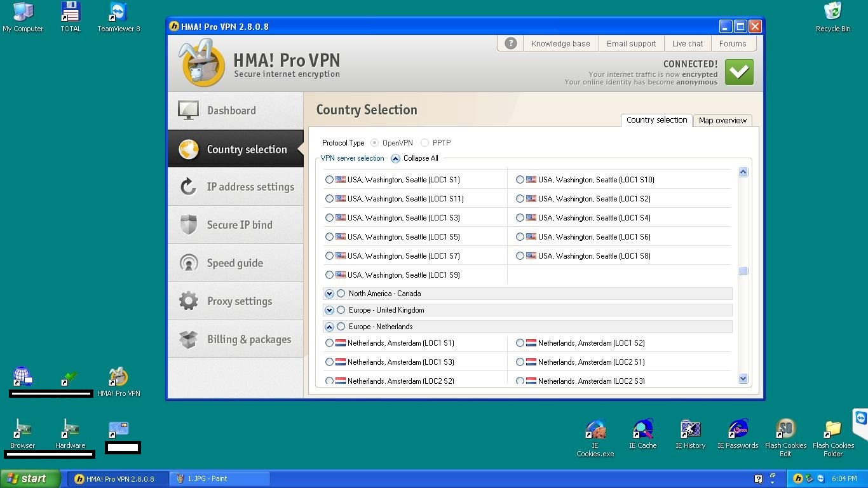Click the Speed guide signal icon
The height and width of the screenshot is (488, 868).
[x=188, y=263]
